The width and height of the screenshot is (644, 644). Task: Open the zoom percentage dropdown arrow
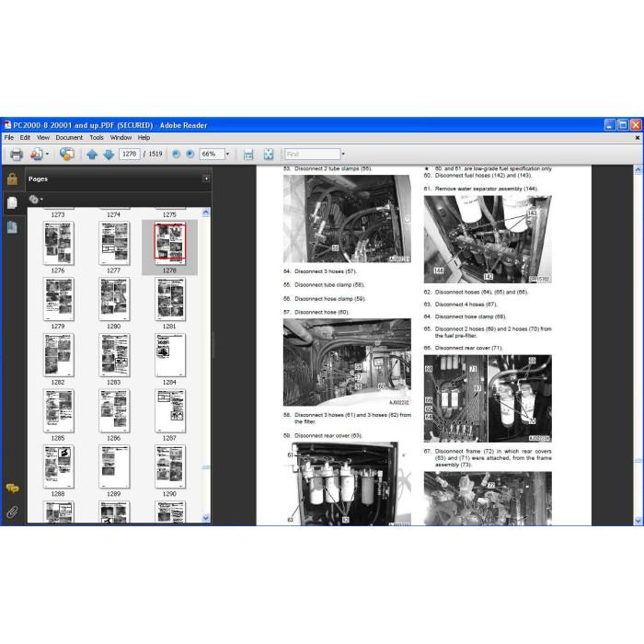point(227,154)
